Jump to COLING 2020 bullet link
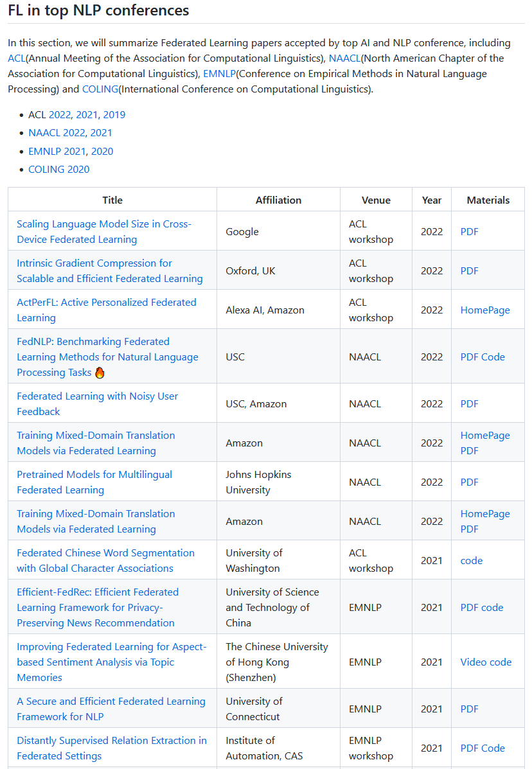This screenshot has width=532, height=769. (59, 170)
